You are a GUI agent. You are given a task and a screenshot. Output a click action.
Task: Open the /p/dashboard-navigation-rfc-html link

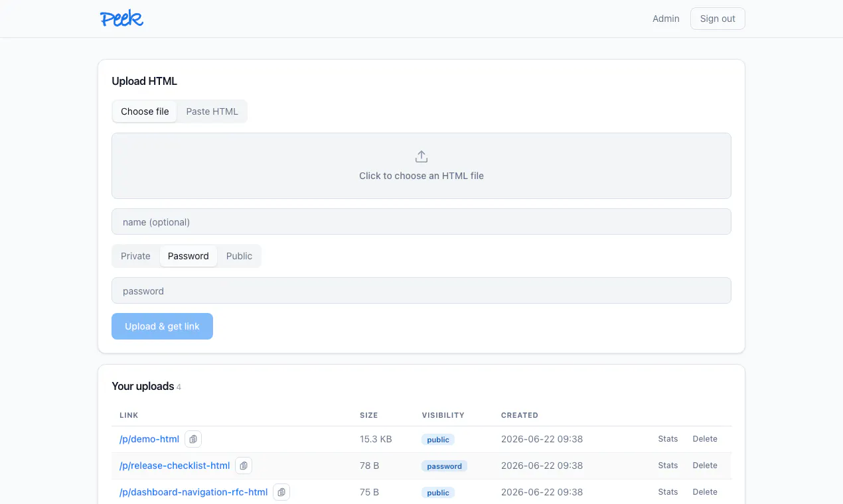click(x=194, y=492)
